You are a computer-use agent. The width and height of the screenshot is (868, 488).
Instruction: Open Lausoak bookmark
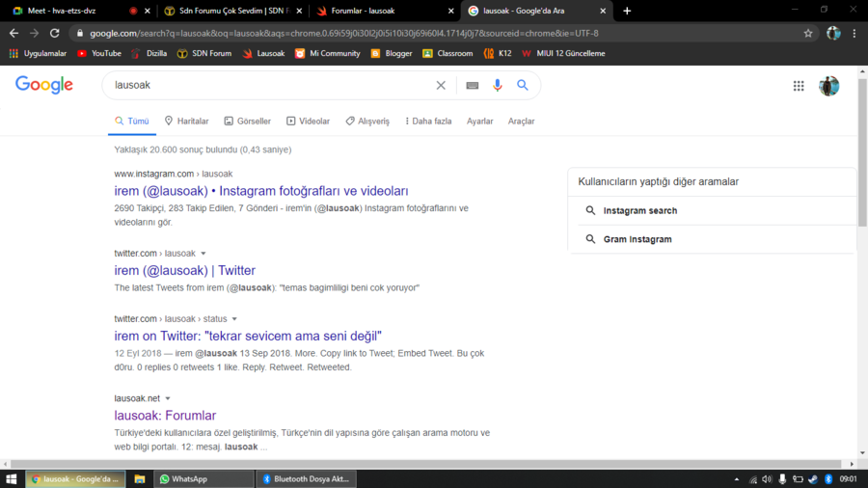(x=263, y=54)
